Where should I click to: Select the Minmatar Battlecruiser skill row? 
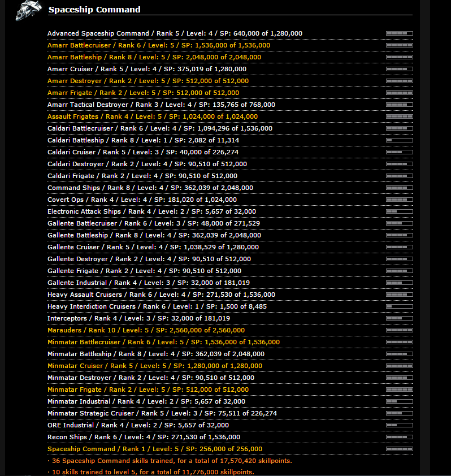(x=230, y=342)
